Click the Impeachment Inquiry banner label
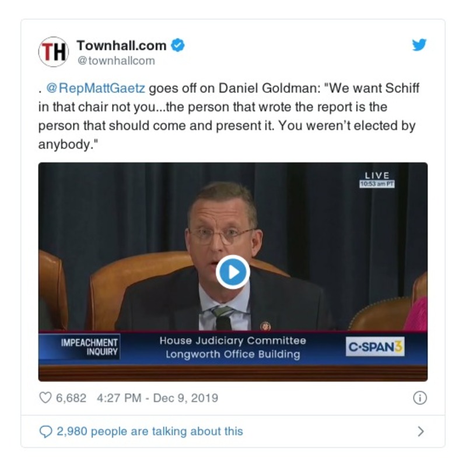466x476 pixels. coord(89,347)
